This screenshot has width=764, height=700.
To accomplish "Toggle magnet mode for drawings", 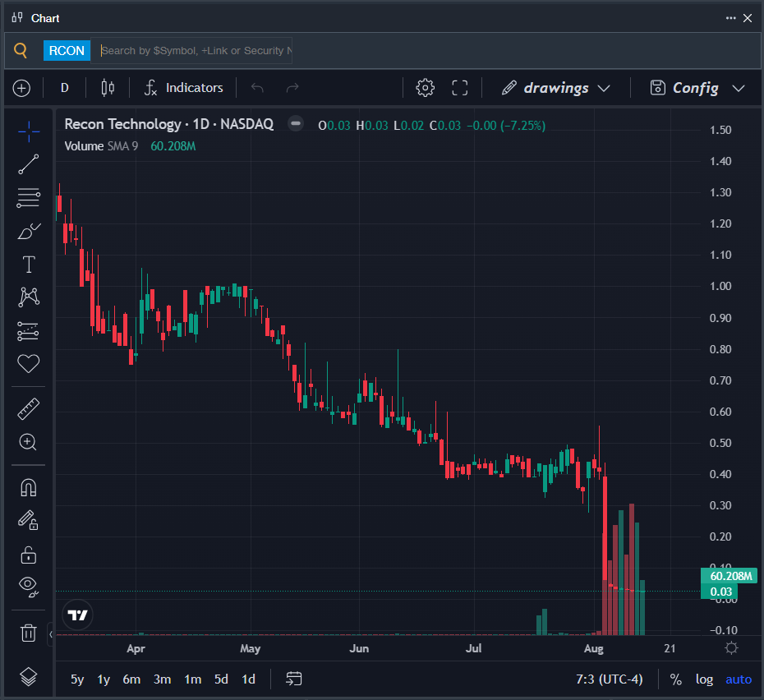I will [28, 487].
